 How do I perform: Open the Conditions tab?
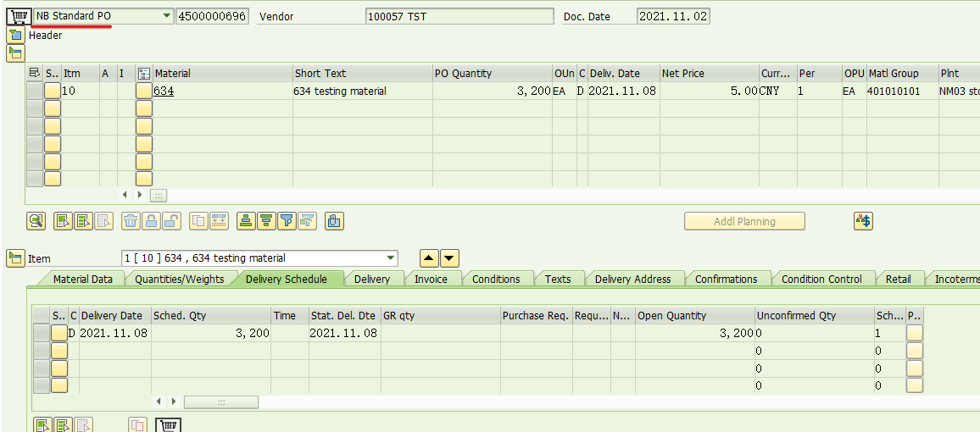pyautogui.click(x=496, y=279)
